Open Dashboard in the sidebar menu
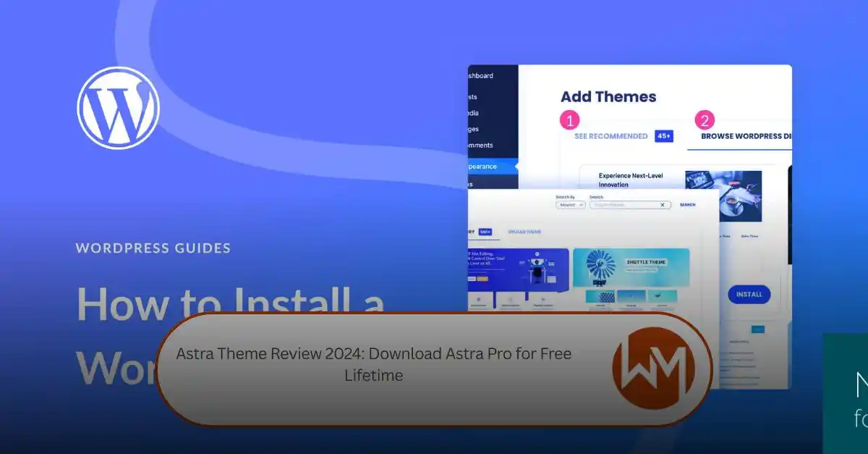This screenshot has height=454, width=868. pos(493,76)
